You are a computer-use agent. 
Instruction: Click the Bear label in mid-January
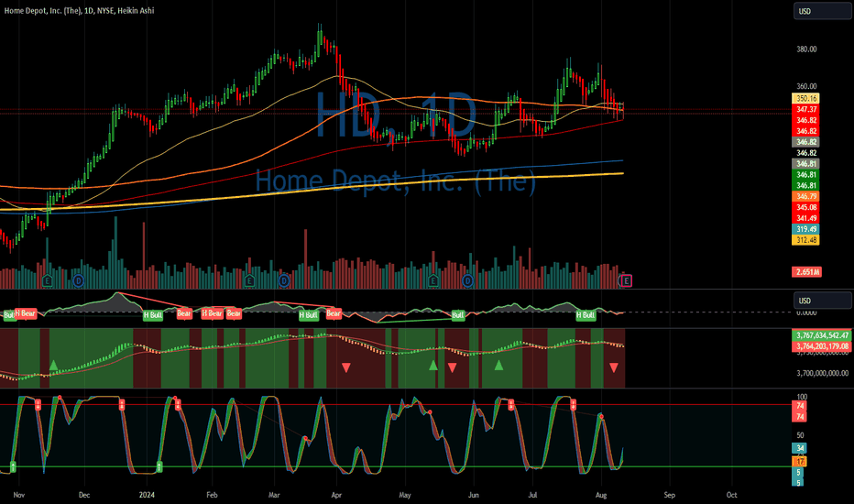(x=184, y=313)
